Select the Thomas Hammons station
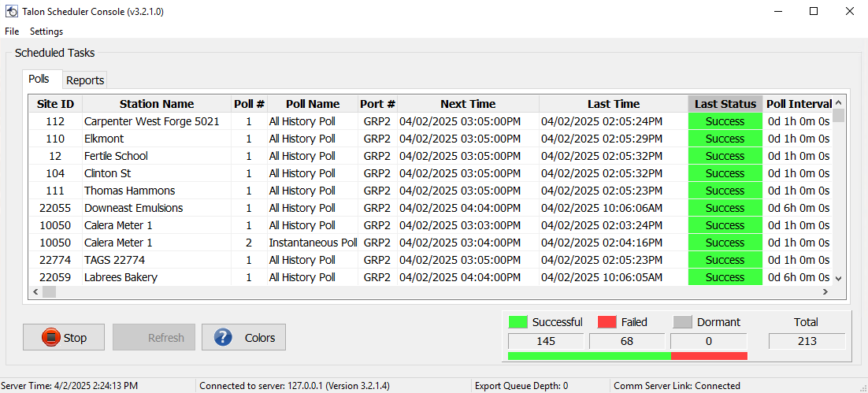 (x=431, y=191)
